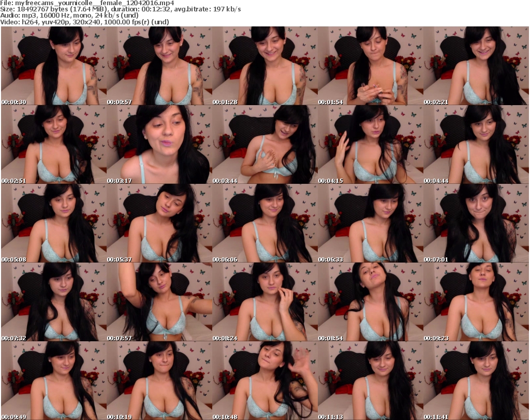Click the thumbnail with timestamp 00:10:19

(159, 381)
